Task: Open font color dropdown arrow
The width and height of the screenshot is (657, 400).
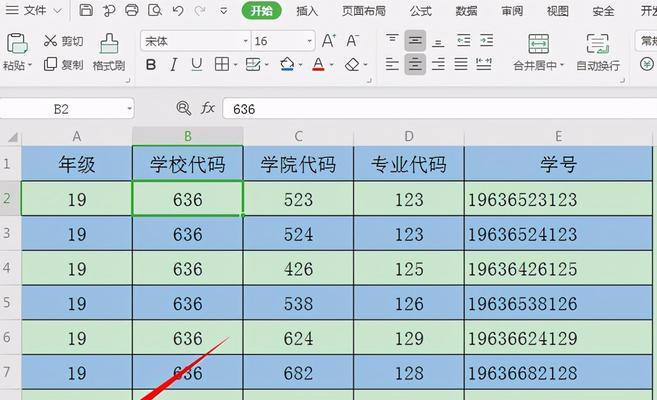Action: 331,65
